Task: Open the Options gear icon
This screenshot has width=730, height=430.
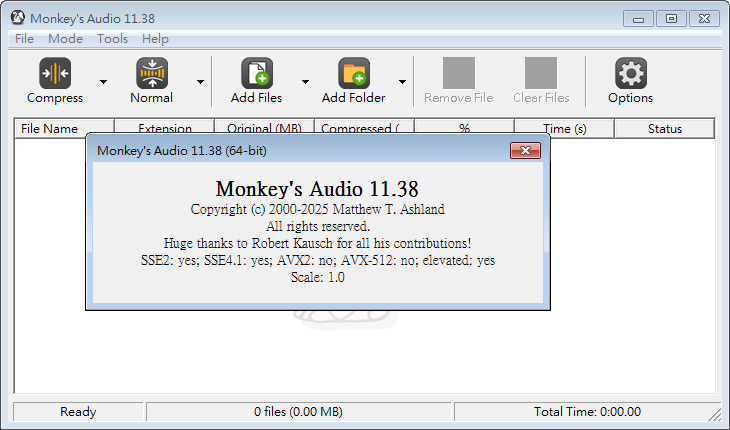Action: point(631,73)
